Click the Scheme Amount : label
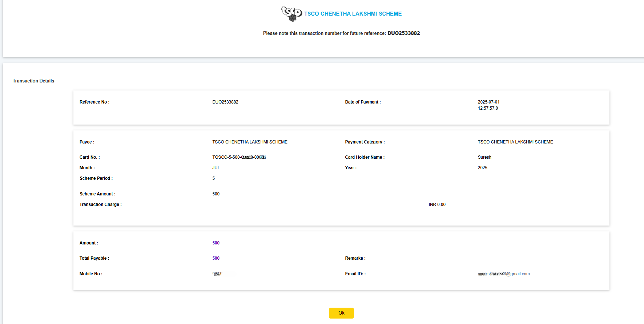The image size is (644, 324). coord(98,194)
